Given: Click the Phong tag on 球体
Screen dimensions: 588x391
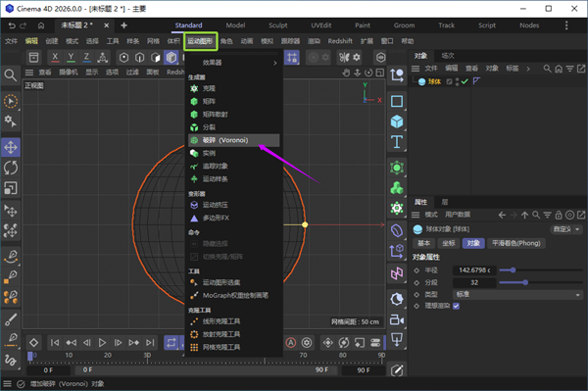Looking at the screenshot, I should click(x=476, y=81).
